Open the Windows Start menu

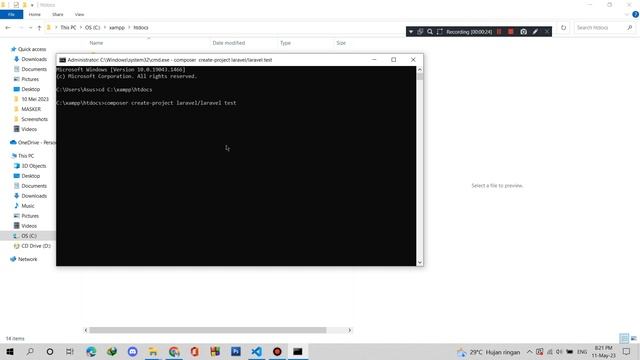click(10, 352)
